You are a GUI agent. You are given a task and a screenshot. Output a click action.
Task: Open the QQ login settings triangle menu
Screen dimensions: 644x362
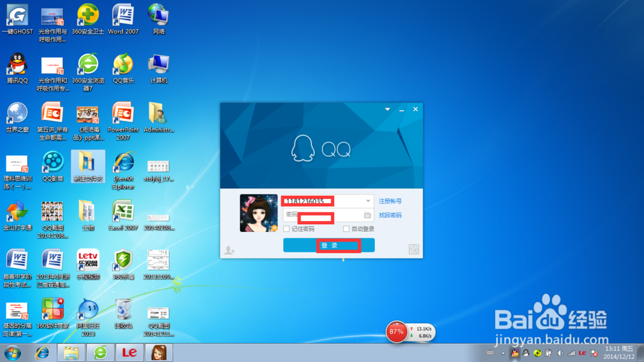(x=387, y=110)
